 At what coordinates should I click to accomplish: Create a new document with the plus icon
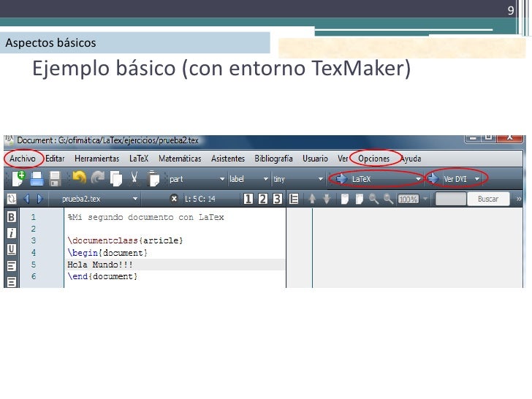pyautogui.click(x=19, y=178)
